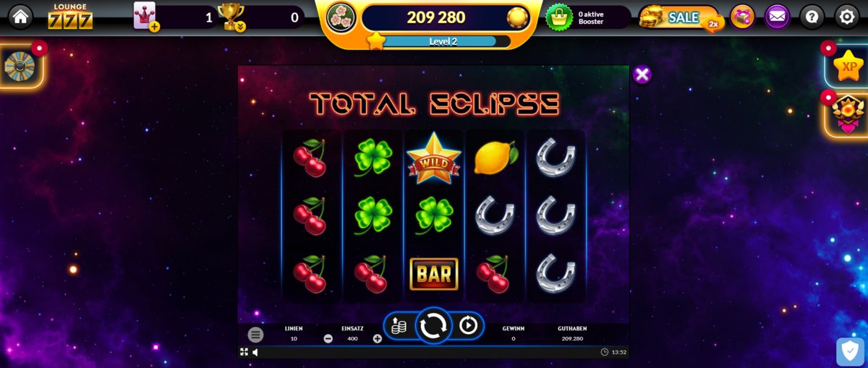Start autoplay with the play icon
The width and height of the screenshot is (868, 368).
coord(469,326)
